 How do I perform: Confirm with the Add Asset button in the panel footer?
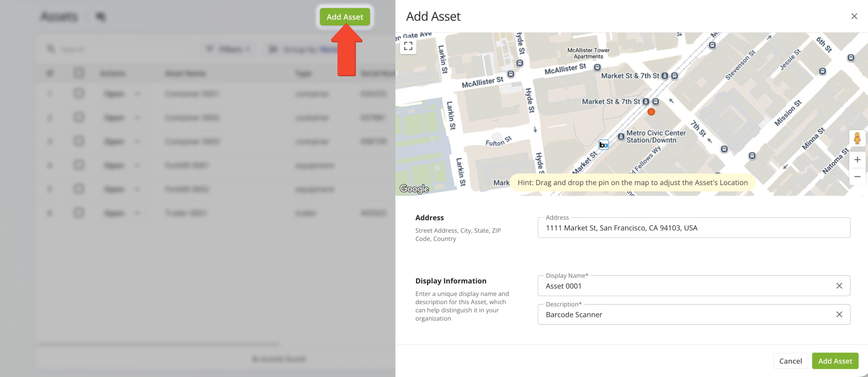[835, 361]
